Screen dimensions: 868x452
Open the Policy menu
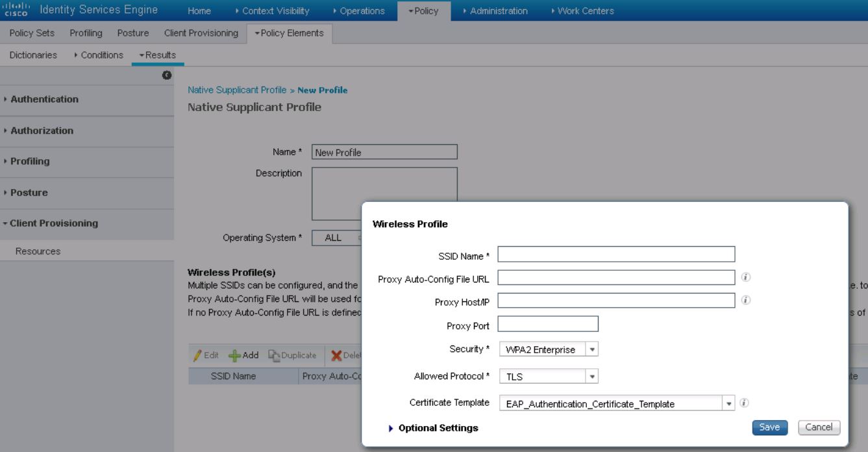tap(423, 11)
